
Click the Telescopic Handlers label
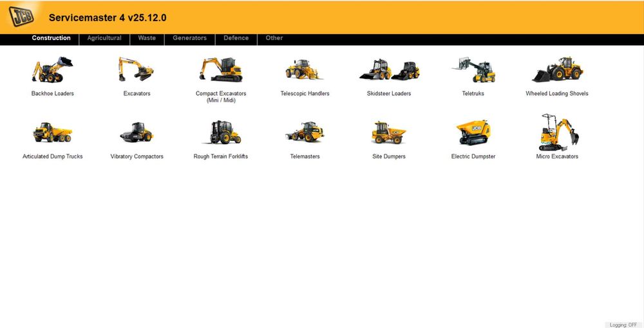(x=305, y=93)
